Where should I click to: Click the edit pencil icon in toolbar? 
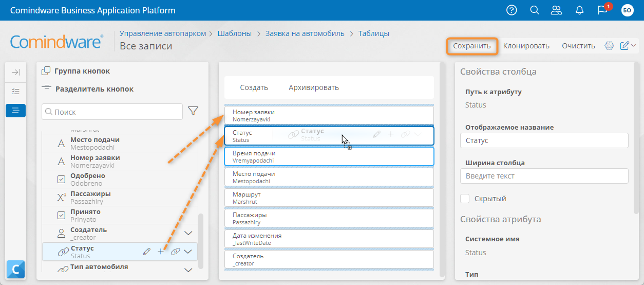624,46
